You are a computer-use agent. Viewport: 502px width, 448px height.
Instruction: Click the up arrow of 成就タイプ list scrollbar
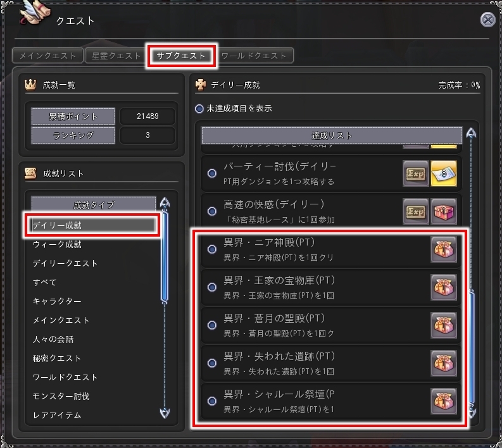(165, 203)
